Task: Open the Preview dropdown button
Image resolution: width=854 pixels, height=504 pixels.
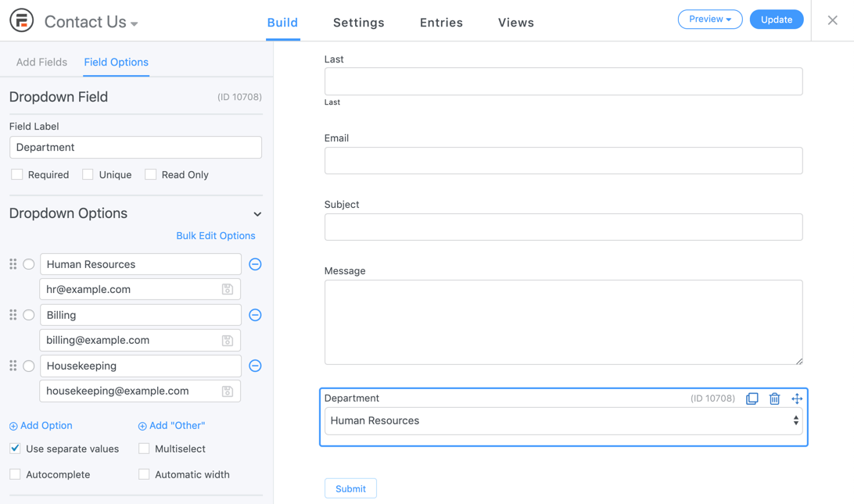Action: (x=709, y=19)
